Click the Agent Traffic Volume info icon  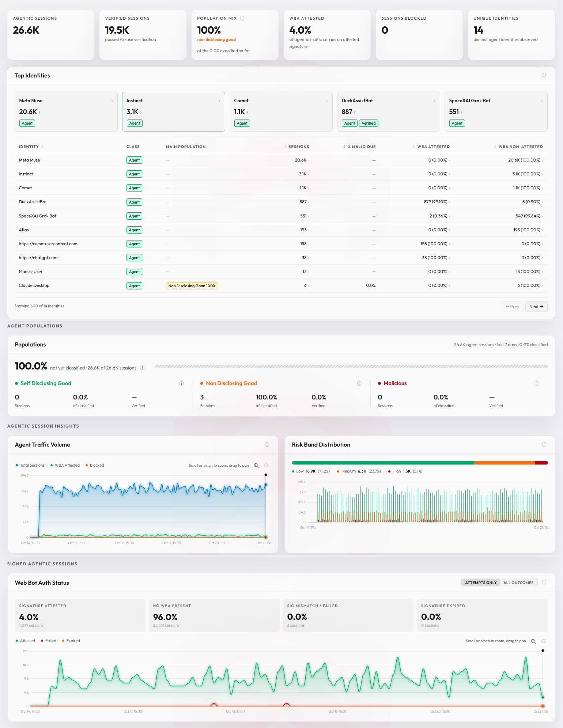coord(267,444)
